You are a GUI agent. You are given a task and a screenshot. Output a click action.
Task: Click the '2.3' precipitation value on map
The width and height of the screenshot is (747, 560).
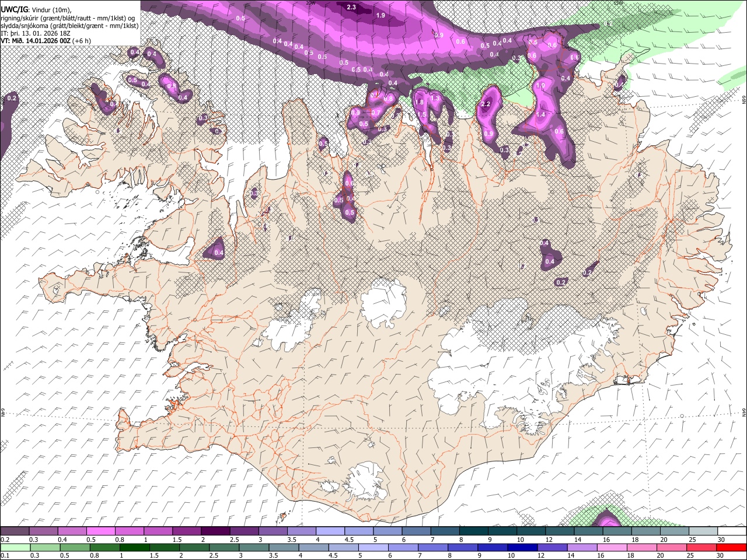tap(351, 7)
